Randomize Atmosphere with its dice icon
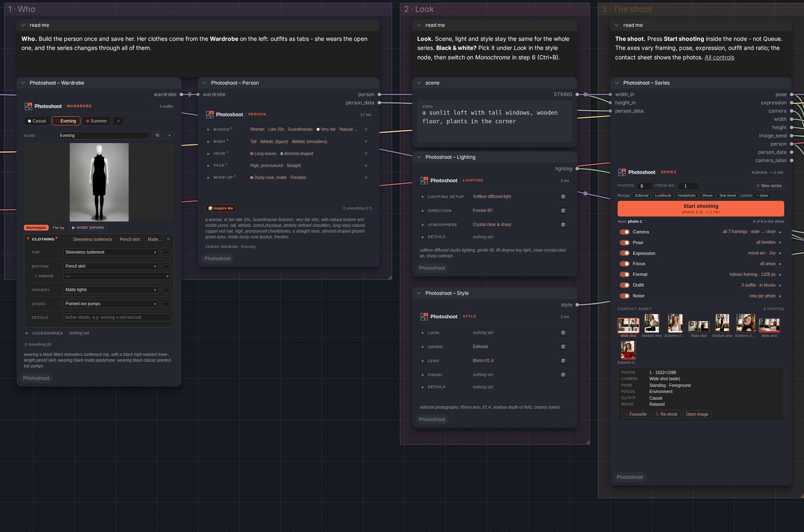Screen dimensions: 804x532 pyautogui.click(x=563, y=225)
